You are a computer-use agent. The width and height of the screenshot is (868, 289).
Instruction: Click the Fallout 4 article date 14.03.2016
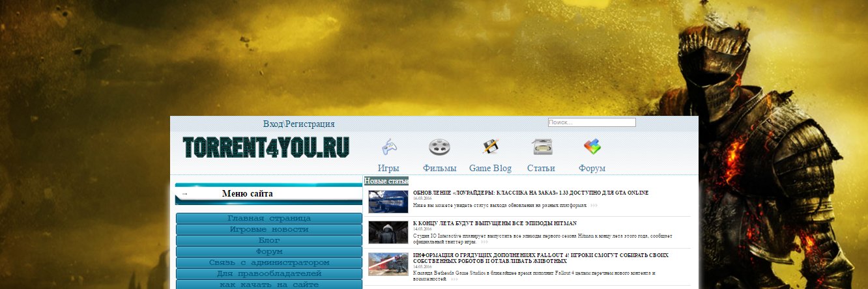(422, 267)
